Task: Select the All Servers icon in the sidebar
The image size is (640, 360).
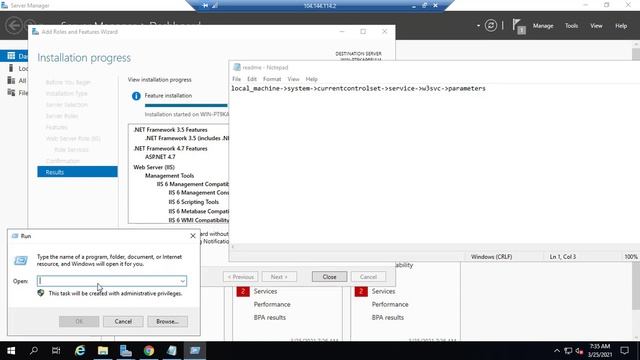Action: click(11, 80)
